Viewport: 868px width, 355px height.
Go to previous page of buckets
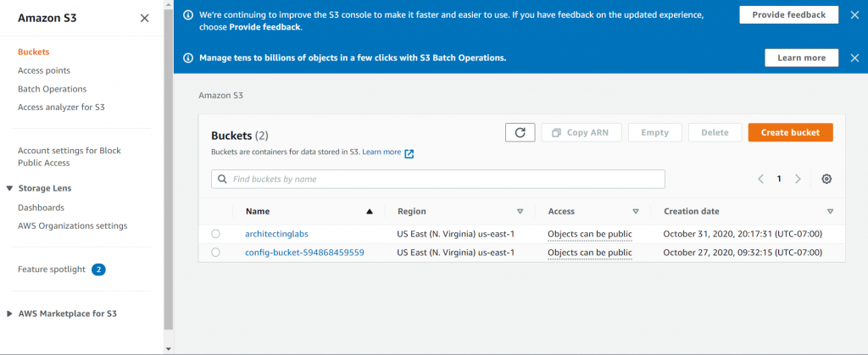(760, 179)
